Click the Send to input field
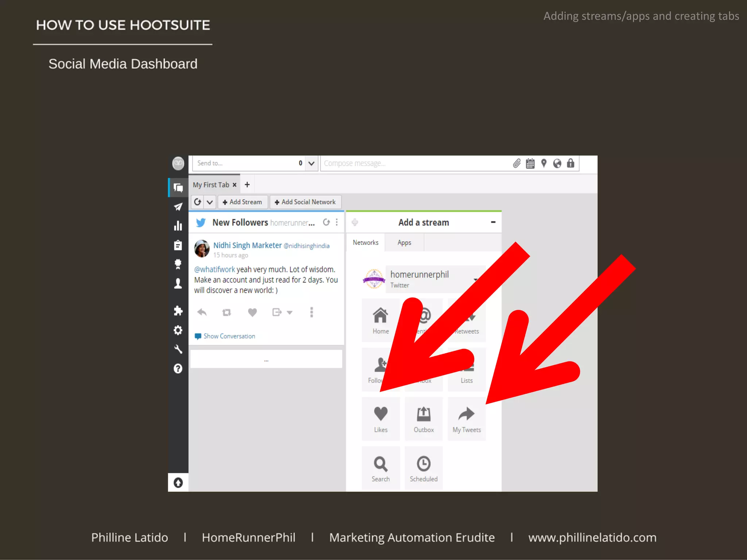Image resolution: width=747 pixels, height=560 pixels. pyautogui.click(x=249, y=163)
